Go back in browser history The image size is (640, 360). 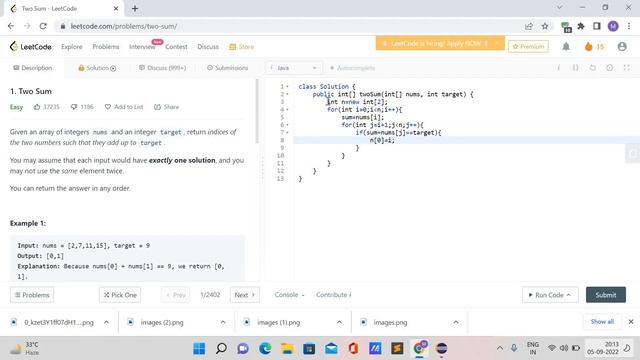pyautogui.click(x=11, y=26)
